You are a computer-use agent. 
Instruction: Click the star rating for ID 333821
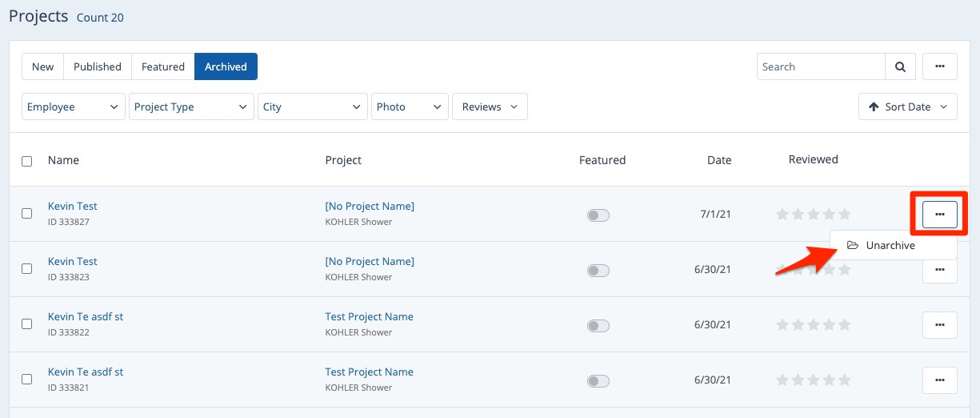813,380
